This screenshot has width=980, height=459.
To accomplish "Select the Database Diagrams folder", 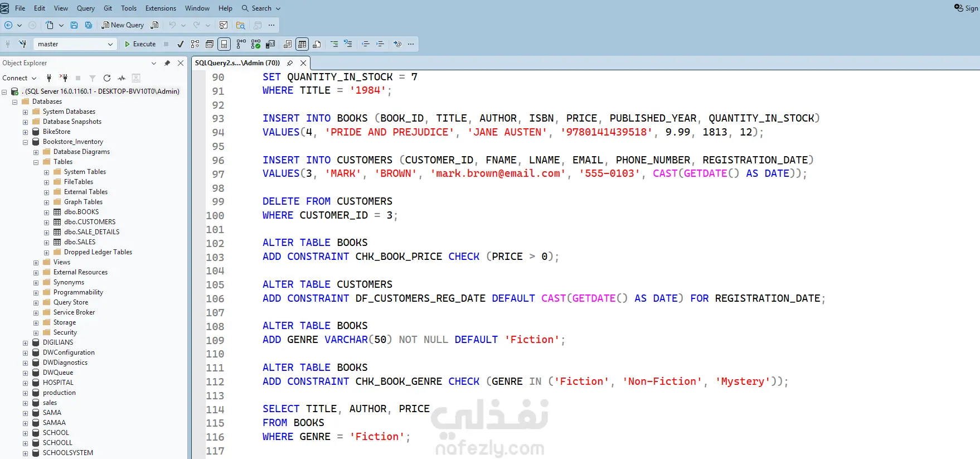I will point(81,152).
